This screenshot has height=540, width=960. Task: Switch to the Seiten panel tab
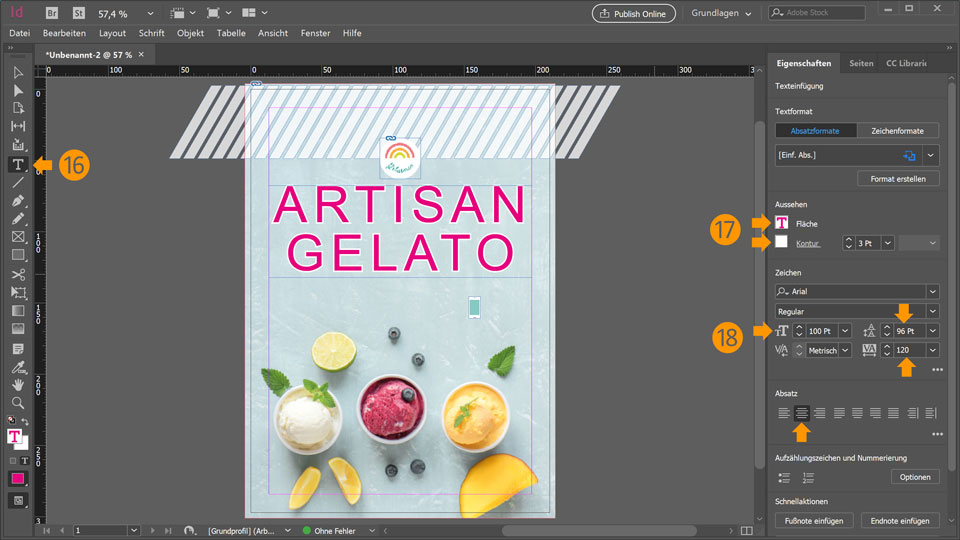click(x=861, y=63)
